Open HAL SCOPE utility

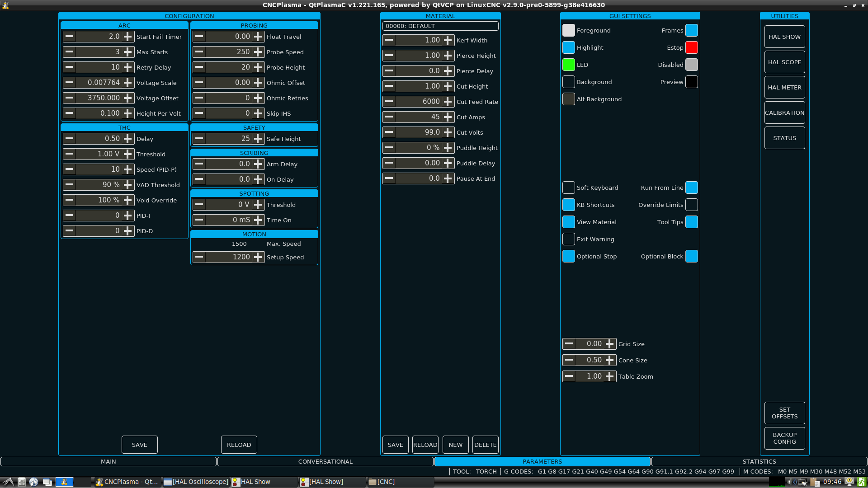pyautogui.click(x=785, y=62)
